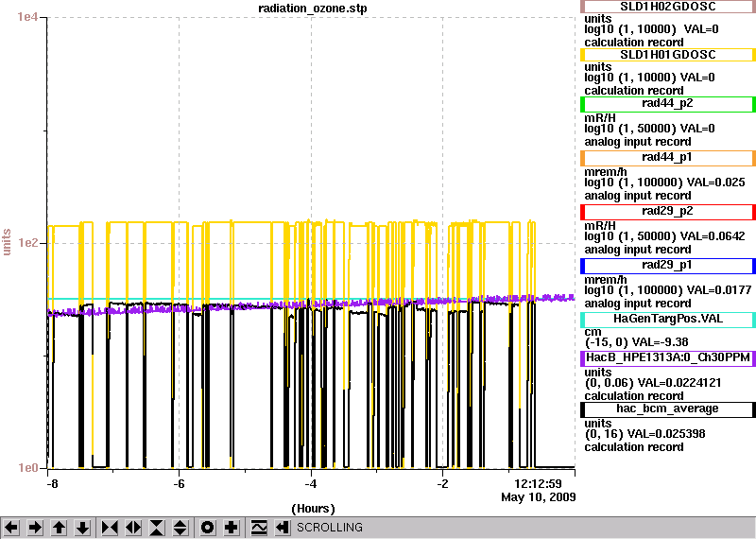
Task: Click the -6 hours x-axis label
Action: click(x=179, y=484)
